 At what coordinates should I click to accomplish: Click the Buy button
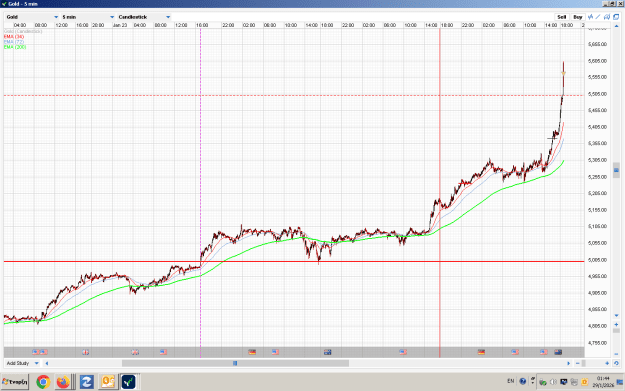pos(578,17)
